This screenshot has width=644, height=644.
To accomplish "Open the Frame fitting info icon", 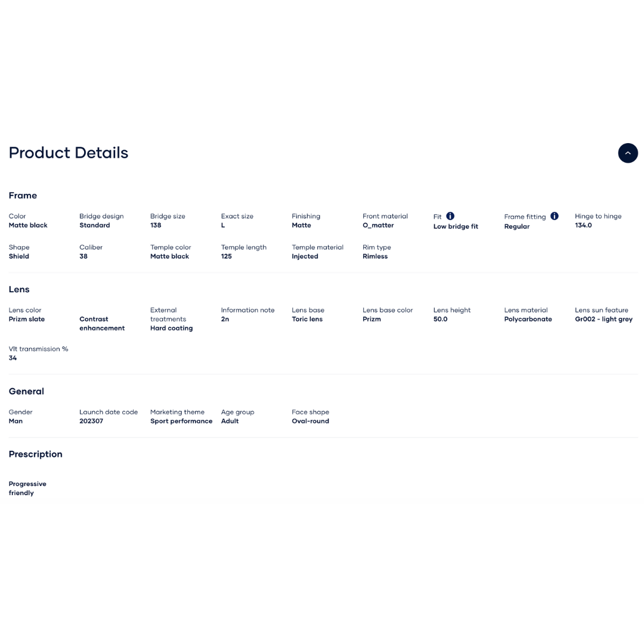I will pyautogui.click(x=554, y=216).
